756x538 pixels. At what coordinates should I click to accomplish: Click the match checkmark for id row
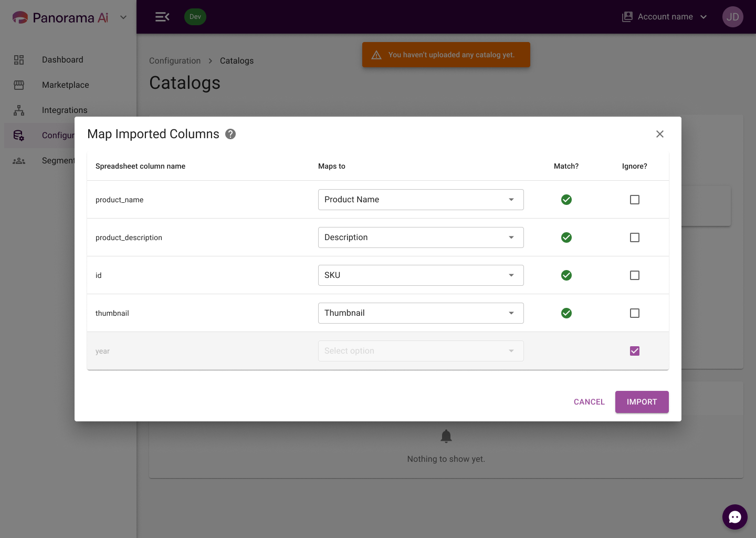(x=566, y=275)
